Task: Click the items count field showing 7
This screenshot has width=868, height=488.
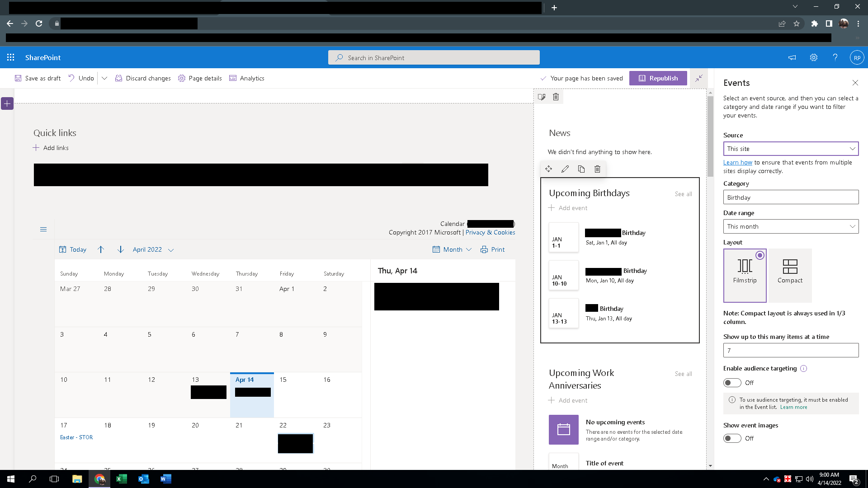Action: (791, 350)
